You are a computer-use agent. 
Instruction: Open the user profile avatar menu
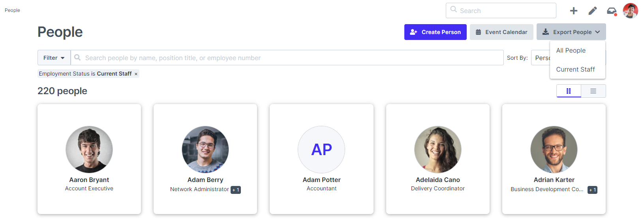point(630,11)
